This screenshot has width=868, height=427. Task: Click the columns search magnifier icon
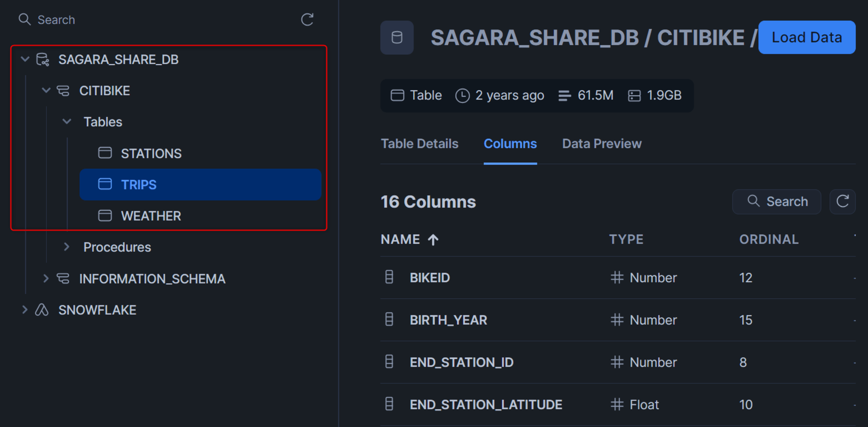pos(753,201)
